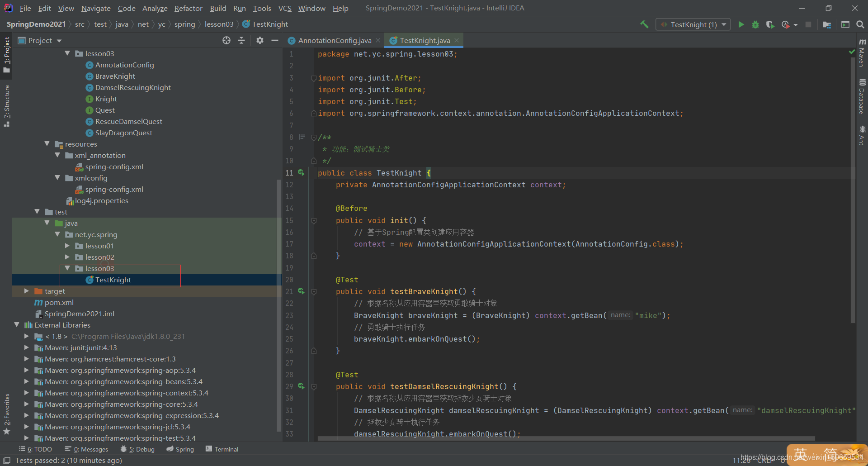
Task: Click the editor horizontal scrollbar
Action: coord(566,438)
